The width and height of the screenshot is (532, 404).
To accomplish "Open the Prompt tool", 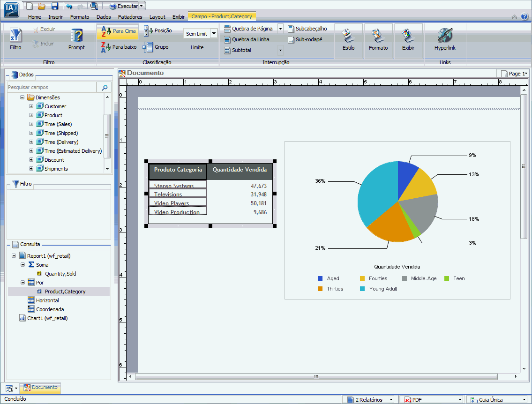I will (77, 39).
